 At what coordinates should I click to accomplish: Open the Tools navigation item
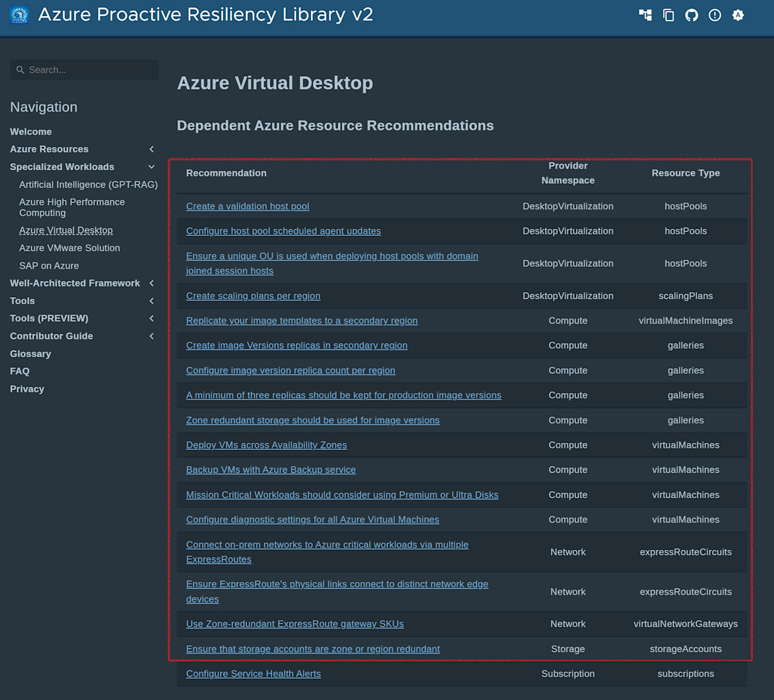23,301
